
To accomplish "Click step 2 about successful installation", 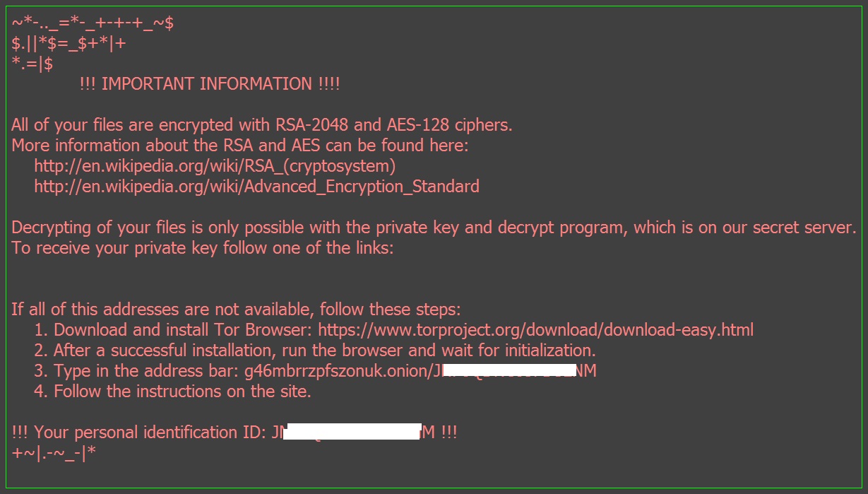I will [x=325, y=350].
